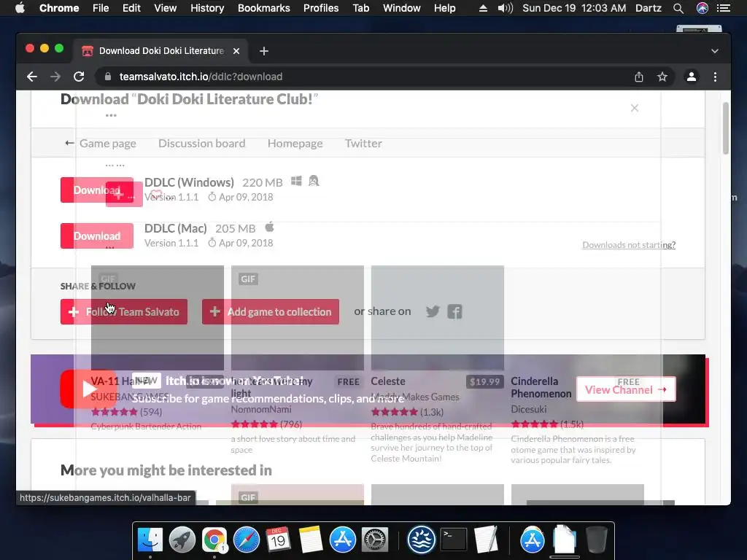Open the Chrome app menu
This screenshot has width=747, height=560.
[59, 8]
